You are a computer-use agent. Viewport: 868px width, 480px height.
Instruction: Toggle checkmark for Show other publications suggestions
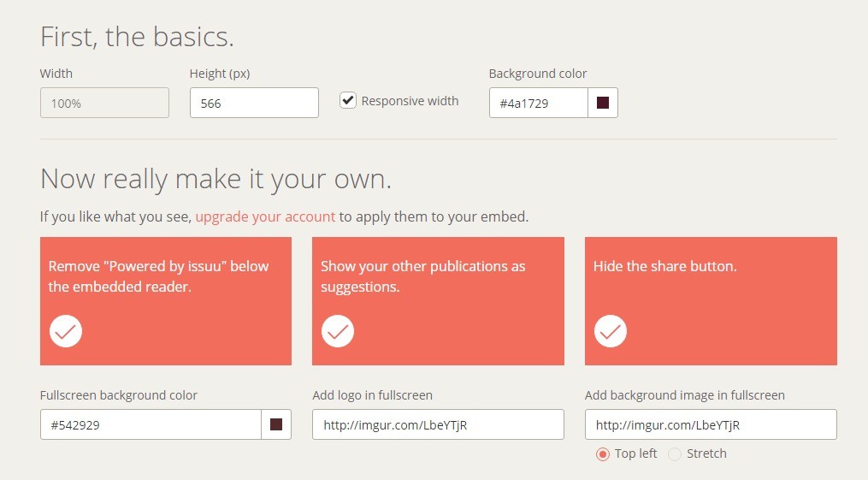coord(338,331)
